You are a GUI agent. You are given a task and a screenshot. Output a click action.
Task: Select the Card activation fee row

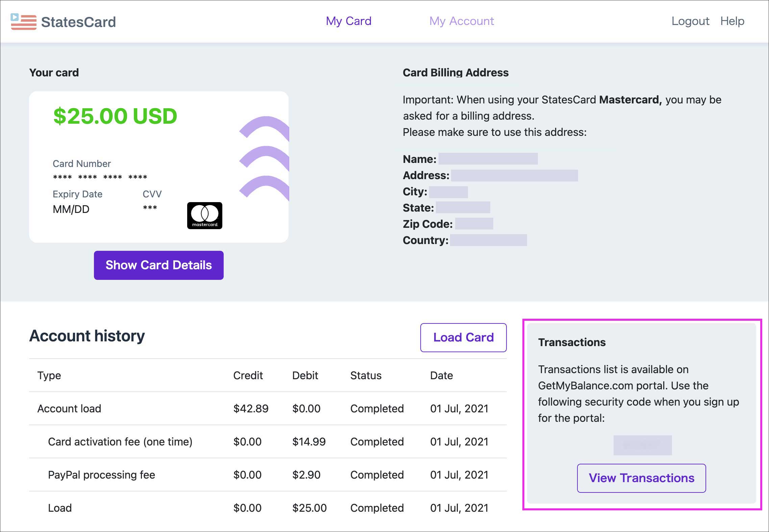click(120, 442)
